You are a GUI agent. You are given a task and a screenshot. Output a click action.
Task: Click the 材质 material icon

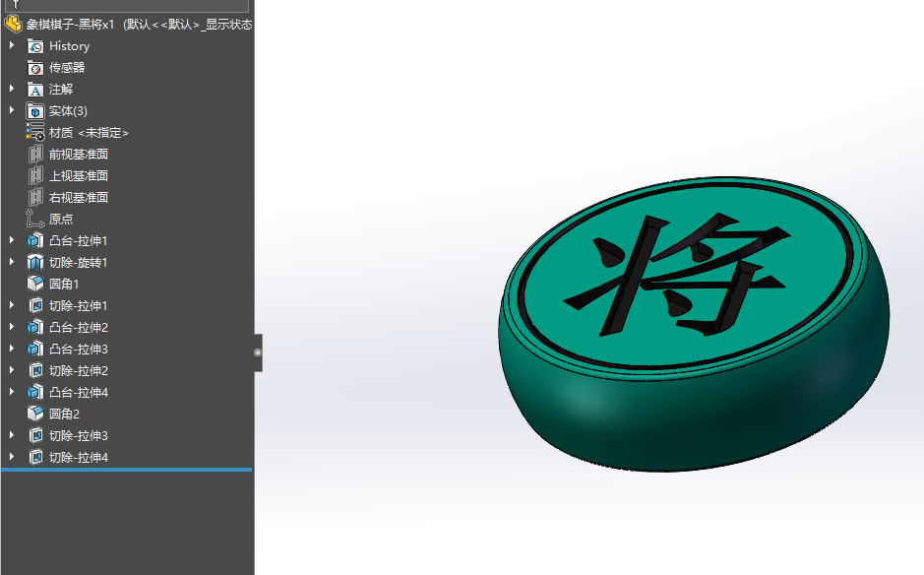pos(35,132)
